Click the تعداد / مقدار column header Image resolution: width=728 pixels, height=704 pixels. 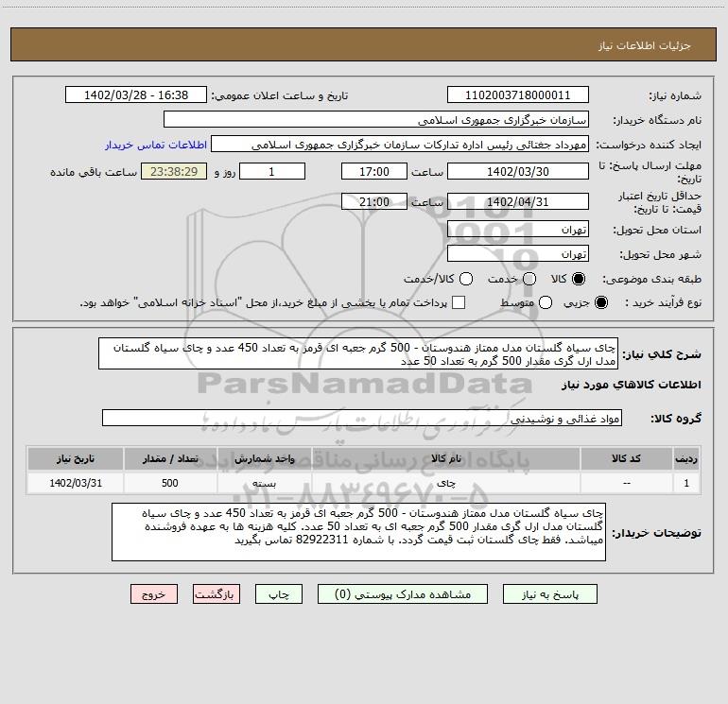tap(170, 458)
